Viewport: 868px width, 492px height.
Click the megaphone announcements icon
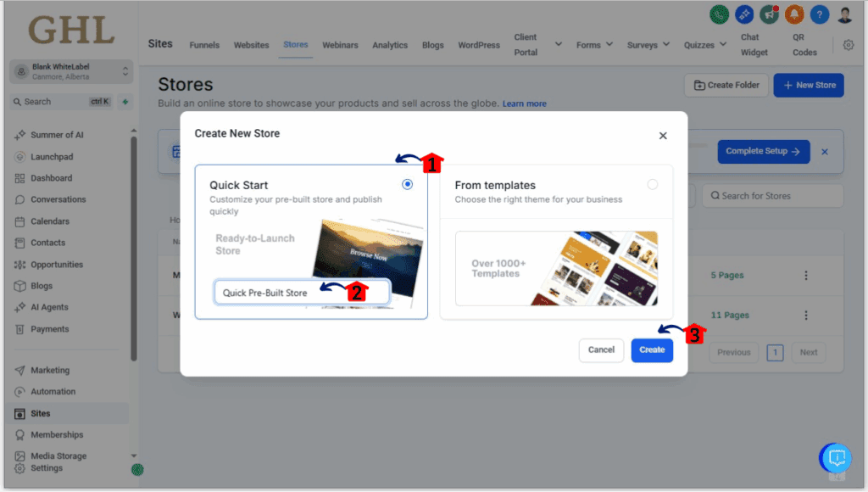coord(769,15)
